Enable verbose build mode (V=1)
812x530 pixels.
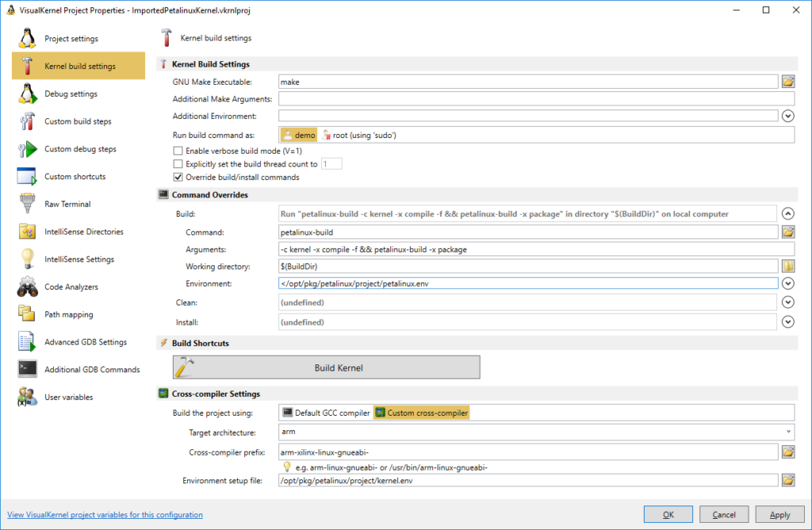(x=178, y=151)
